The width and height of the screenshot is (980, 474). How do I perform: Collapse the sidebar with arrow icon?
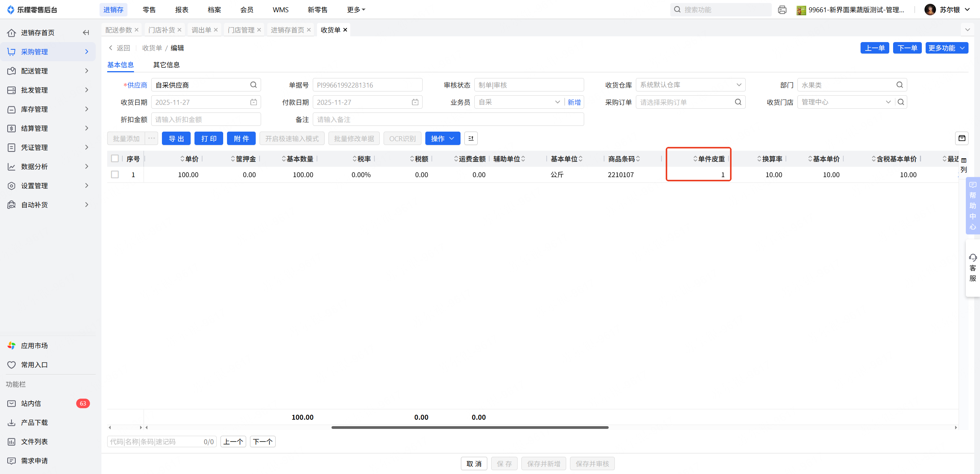(86, 33)
